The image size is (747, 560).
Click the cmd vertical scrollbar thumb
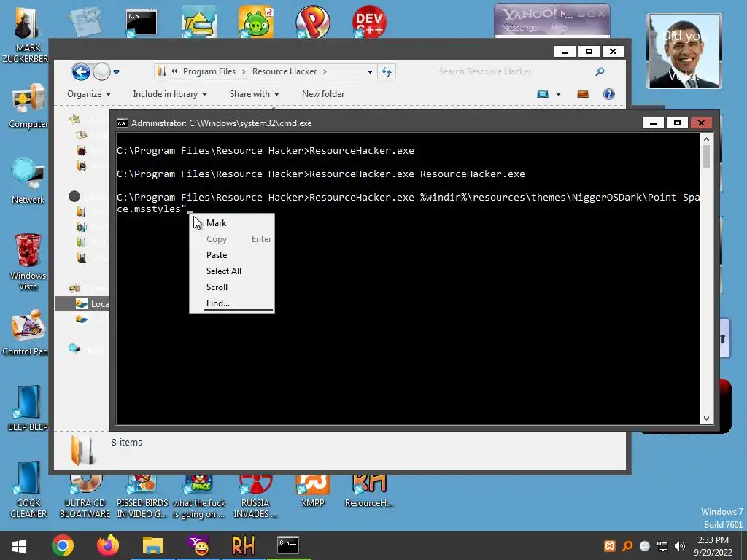coord(706,156)
